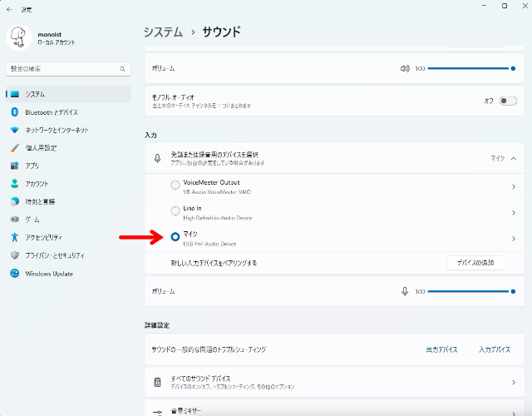
Task: Select システム in the sidebar
Action: [x=68, y=94]
